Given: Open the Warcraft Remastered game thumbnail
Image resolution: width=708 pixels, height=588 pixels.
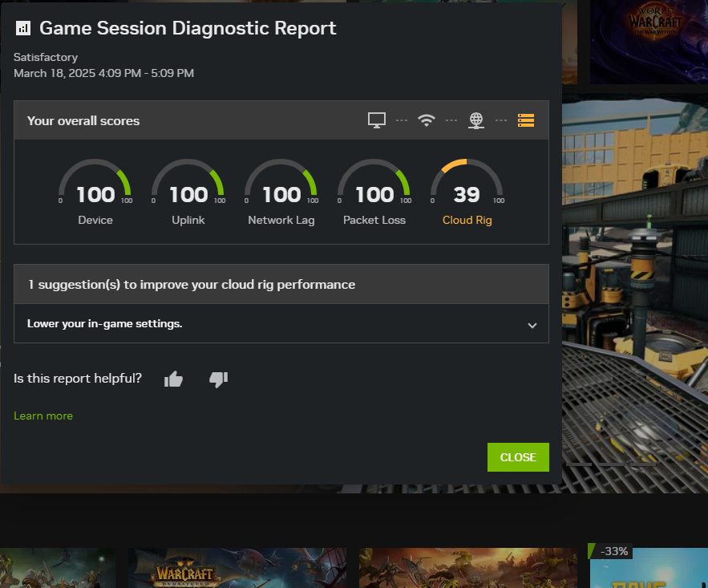Looking at the screenshot, I should click(x=237, y=568).
